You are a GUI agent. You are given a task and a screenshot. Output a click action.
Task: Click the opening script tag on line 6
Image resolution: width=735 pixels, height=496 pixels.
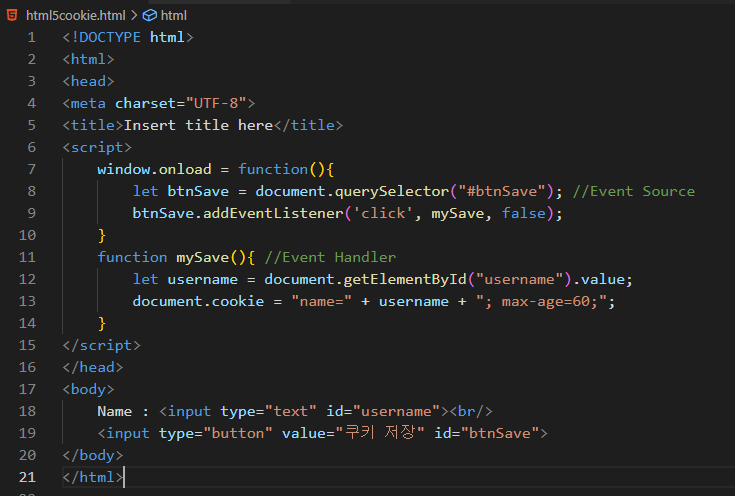pos(97,147)
